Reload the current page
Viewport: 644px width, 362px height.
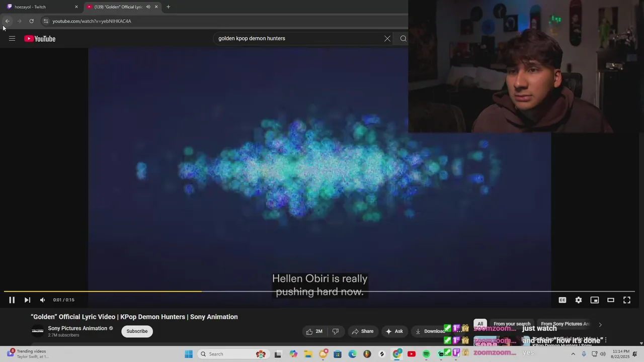point(31,21)
